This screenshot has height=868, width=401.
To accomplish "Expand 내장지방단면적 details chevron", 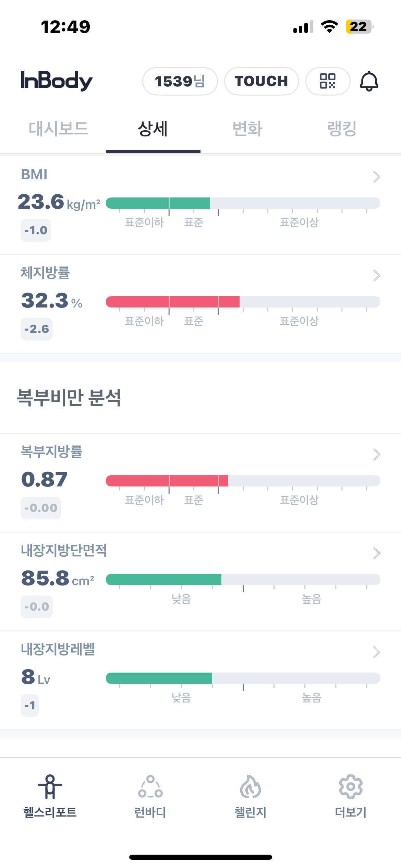I will pos(376,553).
